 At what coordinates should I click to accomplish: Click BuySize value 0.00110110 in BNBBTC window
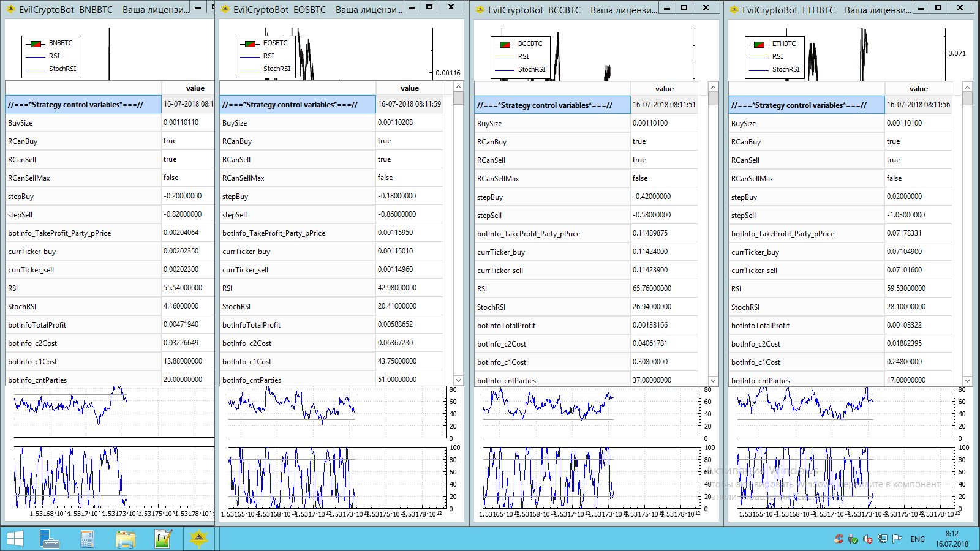181,122
